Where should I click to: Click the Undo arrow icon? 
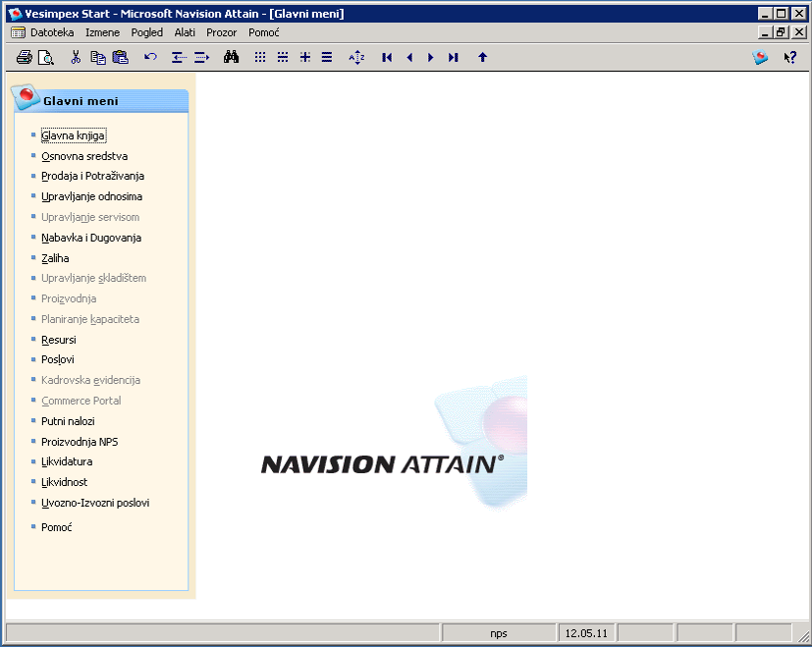(x=150, y=57)
